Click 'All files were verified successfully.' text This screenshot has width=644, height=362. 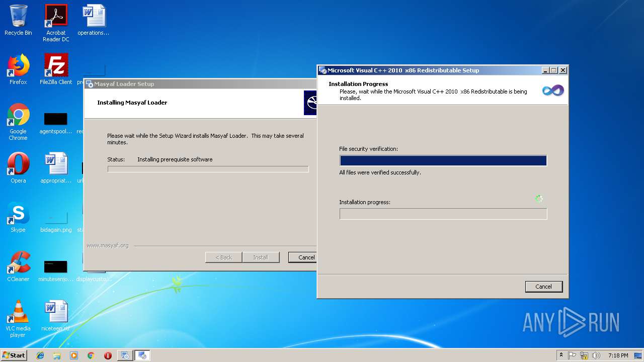(380, 172)
